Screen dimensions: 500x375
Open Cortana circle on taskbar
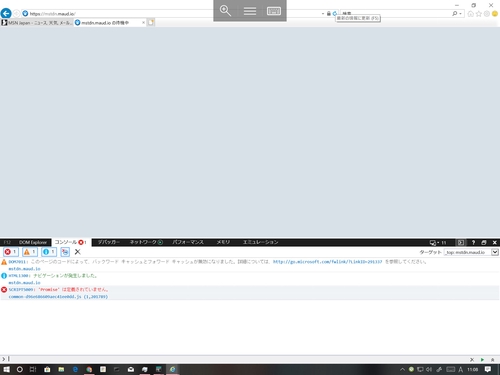[20, 369]
